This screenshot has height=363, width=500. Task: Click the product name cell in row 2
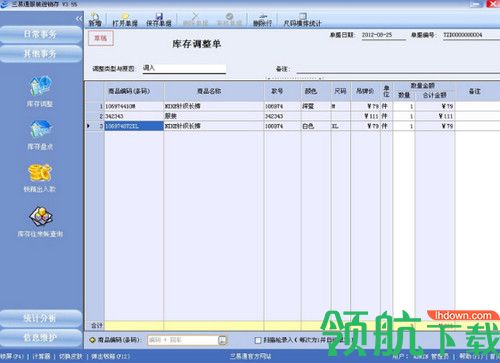(x=214, y=116)
